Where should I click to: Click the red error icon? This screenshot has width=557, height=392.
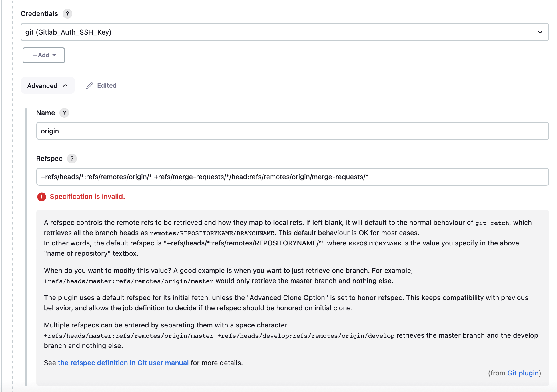point(42,197)
